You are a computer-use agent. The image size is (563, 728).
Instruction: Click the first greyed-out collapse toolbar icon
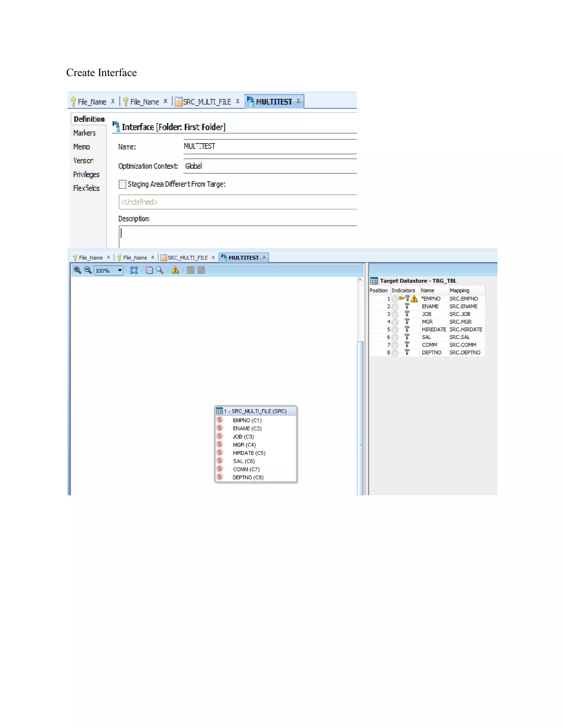click(x=191, y=270)
